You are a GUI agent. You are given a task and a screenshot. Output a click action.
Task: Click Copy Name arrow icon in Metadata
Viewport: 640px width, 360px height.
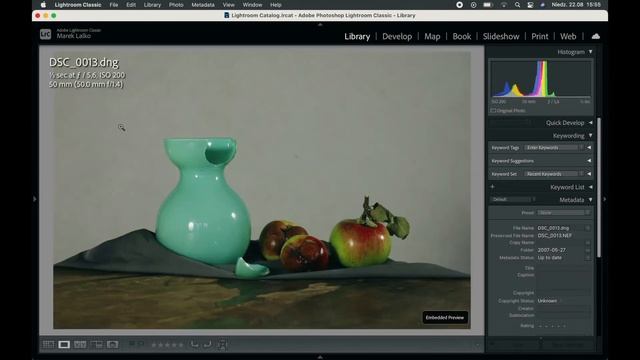[588, 243]
